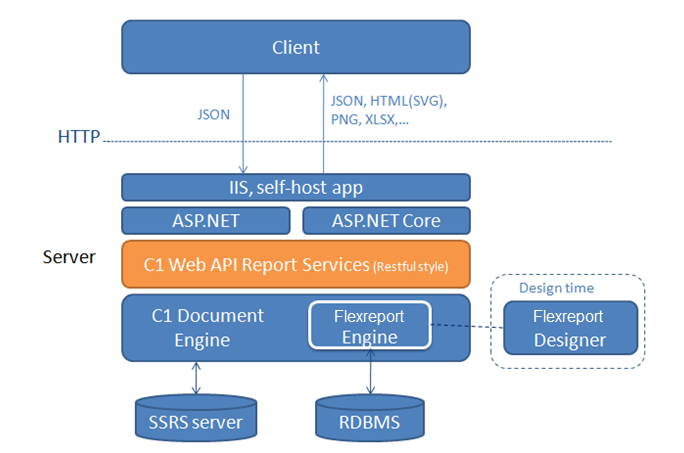684x453 pixels.
Task: Click the Client box at the top
Action: [x=296, y=47]
